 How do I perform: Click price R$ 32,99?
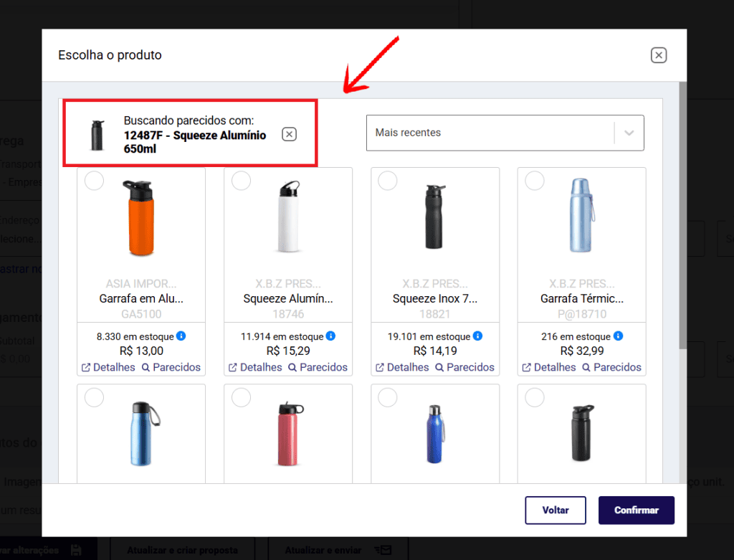582,351
